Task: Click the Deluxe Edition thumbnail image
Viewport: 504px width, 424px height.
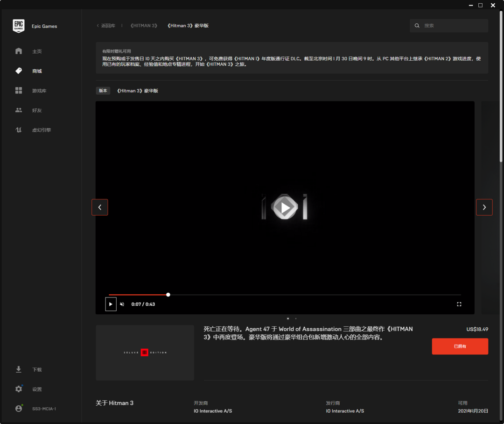Action: pyautogui.click(x=145, y=353)
